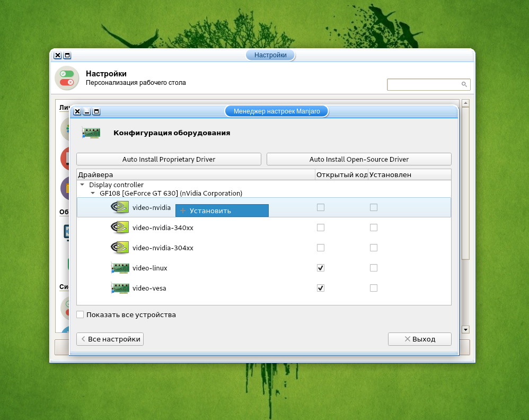Collapse the Display controller tree node

coord(82,185)
